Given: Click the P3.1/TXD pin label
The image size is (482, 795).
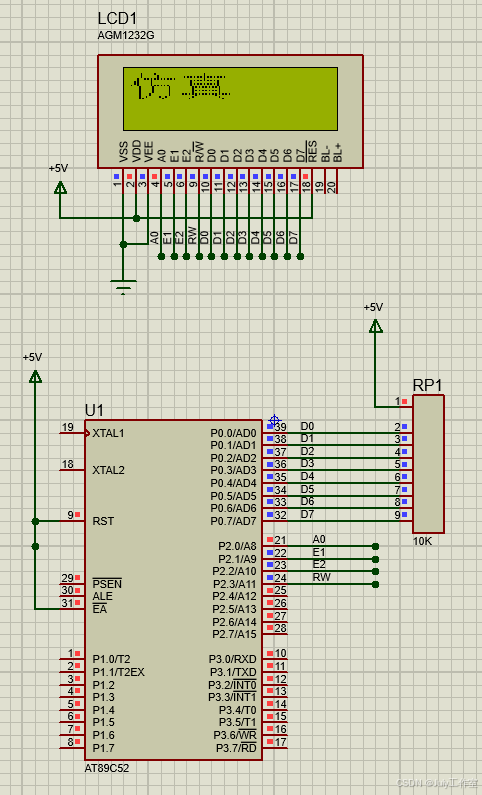Looking at the screenshot, I should (233, 672).
